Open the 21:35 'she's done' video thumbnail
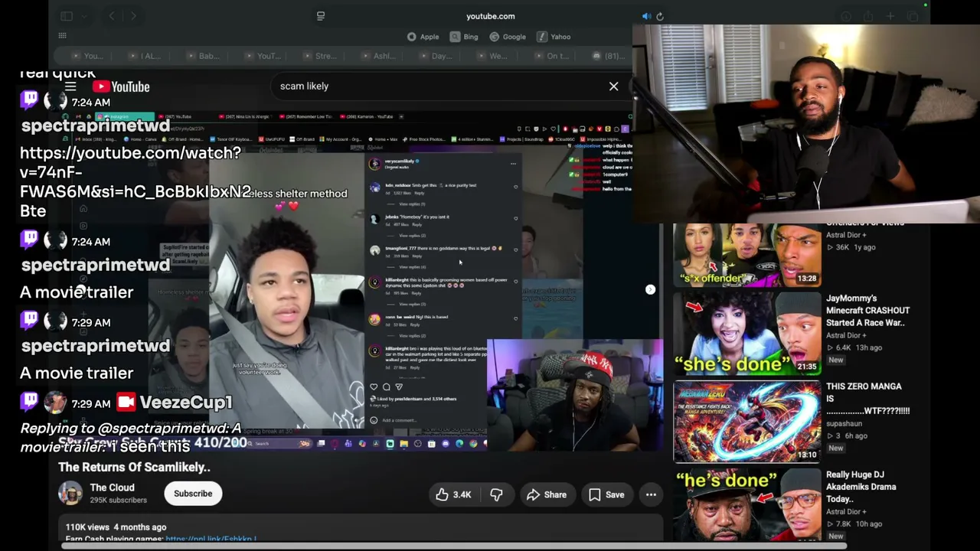This screenshot has height=551, width=980. [x=746, y=333]
